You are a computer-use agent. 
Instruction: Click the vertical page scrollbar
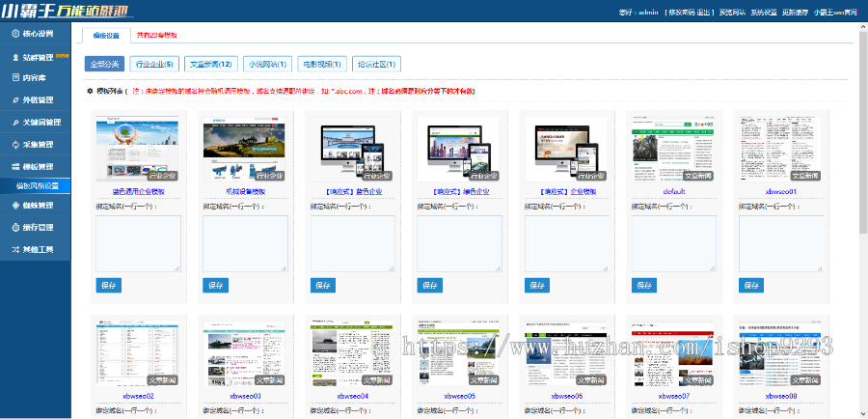(862, 145)
